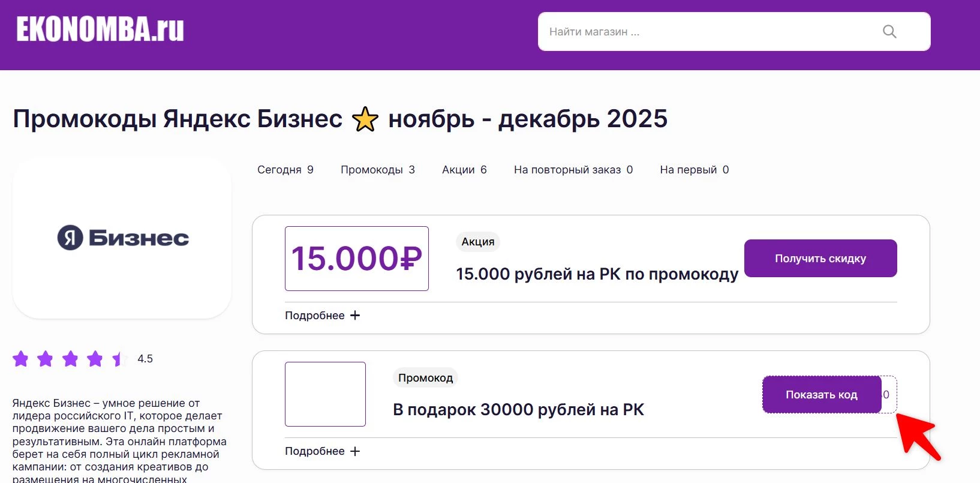Click the first purple rating star
Image resolution: width=980 pixels, height=483 pixels.
click(x=21, y=358)
